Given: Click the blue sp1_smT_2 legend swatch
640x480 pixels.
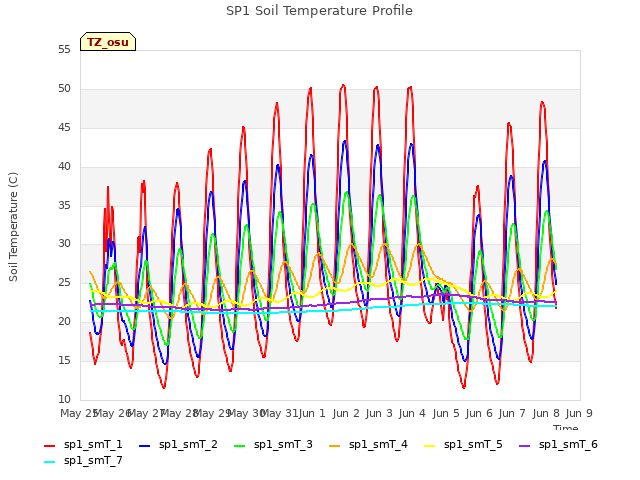Looking at the screenshot, I should (144, 446).
